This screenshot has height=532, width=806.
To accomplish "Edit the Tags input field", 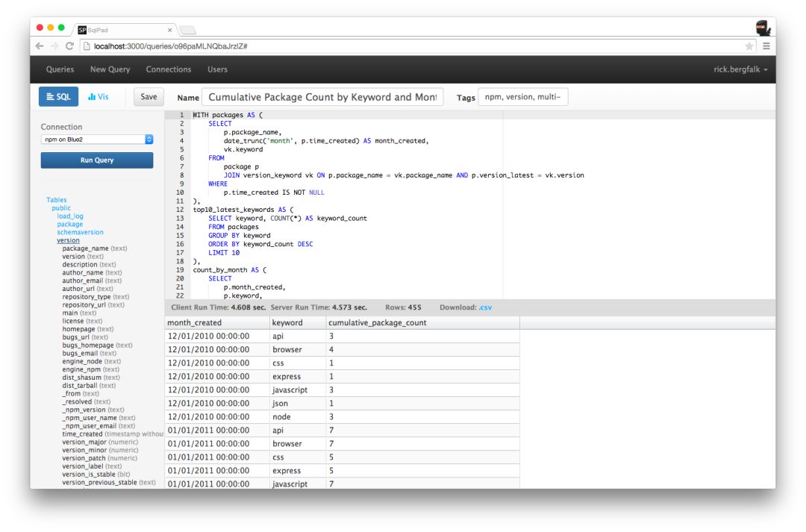I will click(522, 97).
